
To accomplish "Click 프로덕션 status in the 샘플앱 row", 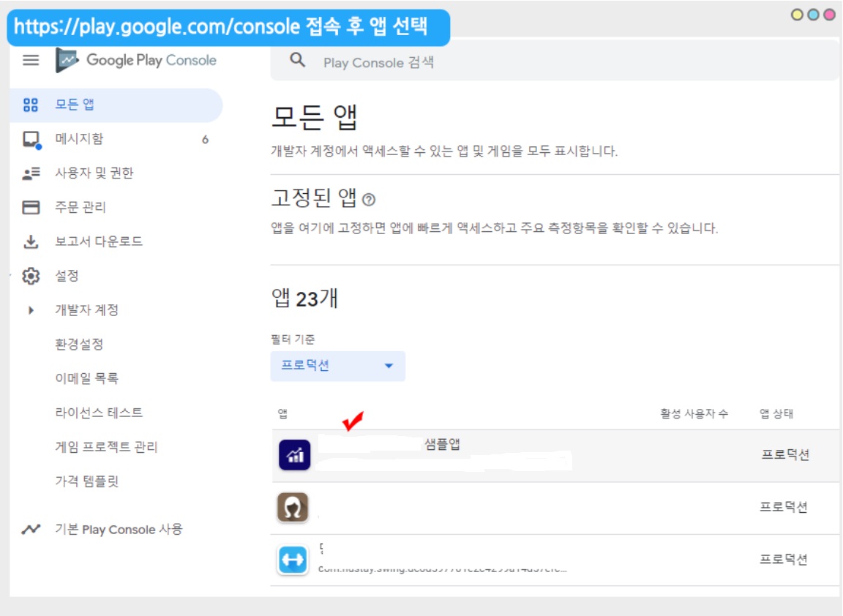I will 785,455.
